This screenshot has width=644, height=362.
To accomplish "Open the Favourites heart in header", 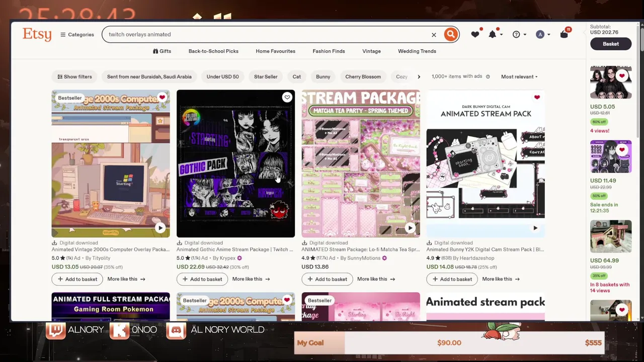I will click(x=475, y=34).
